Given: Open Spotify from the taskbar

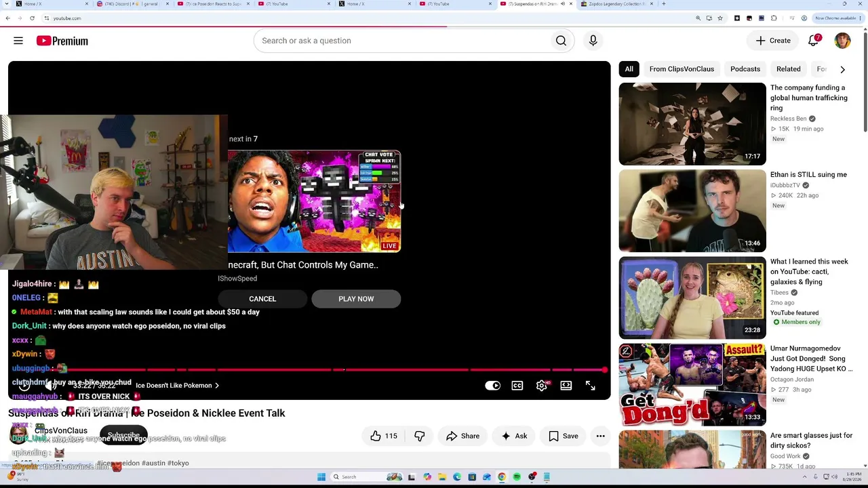Looking at the screenshot, I should pyautogui.click(x=517, y=476).
